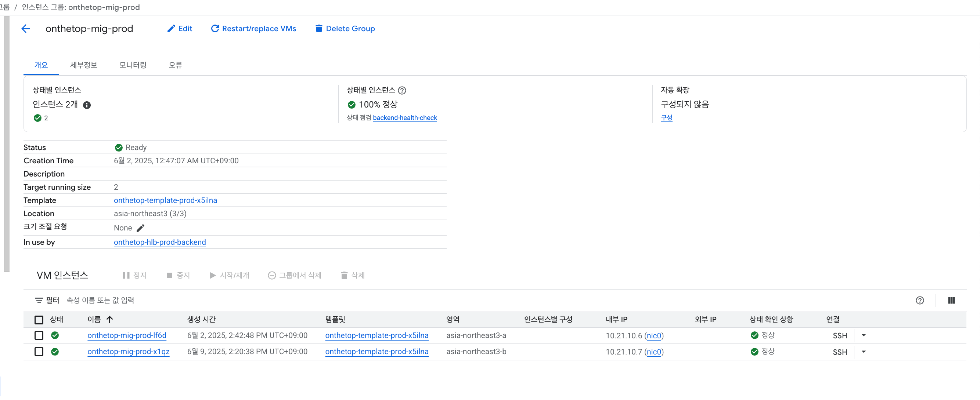Image resolution: width=980 pixels, height=400 pixels.
Task: Click help icon next to 상태별 인스턴스
Action: point(402,90)
